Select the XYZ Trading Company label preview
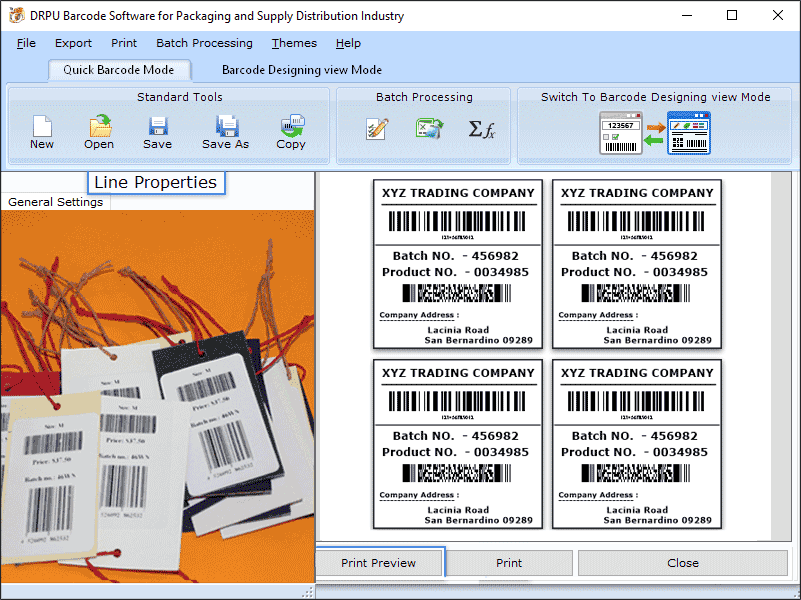The width and height of the screenshot is (801, 600). coord(458,265)
